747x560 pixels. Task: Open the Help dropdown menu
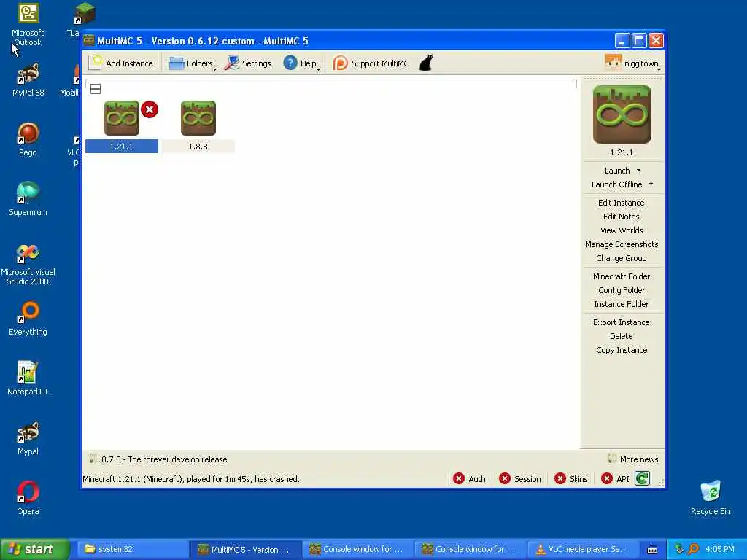(301, 63)
